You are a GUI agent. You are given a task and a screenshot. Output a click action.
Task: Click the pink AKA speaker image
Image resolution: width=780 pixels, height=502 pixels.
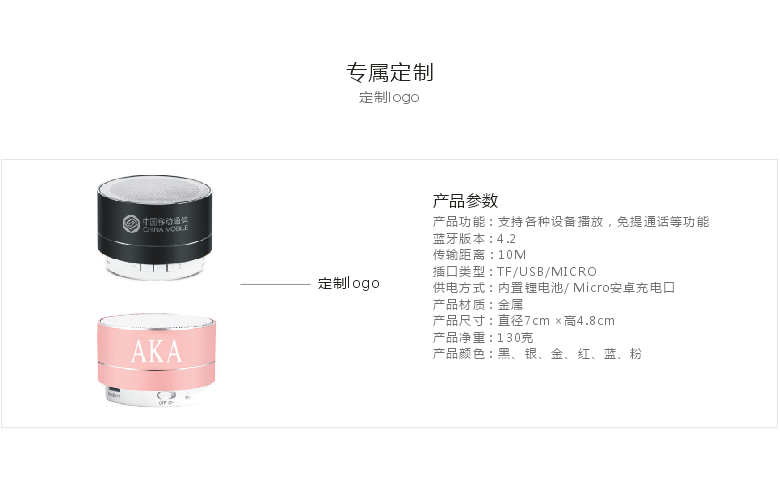point(157,360)
